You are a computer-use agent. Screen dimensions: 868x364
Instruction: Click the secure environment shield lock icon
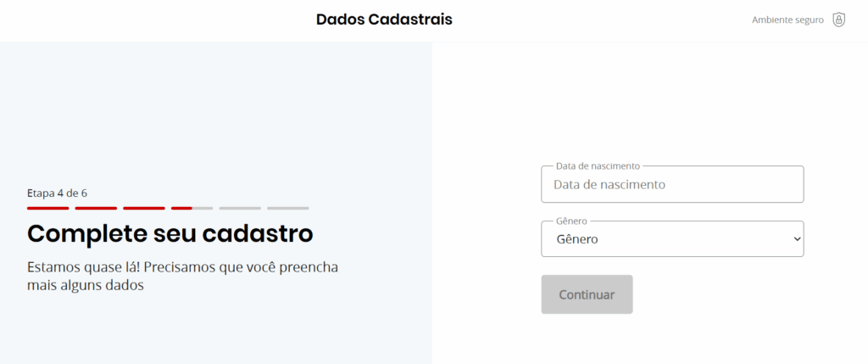pos(838,20)
